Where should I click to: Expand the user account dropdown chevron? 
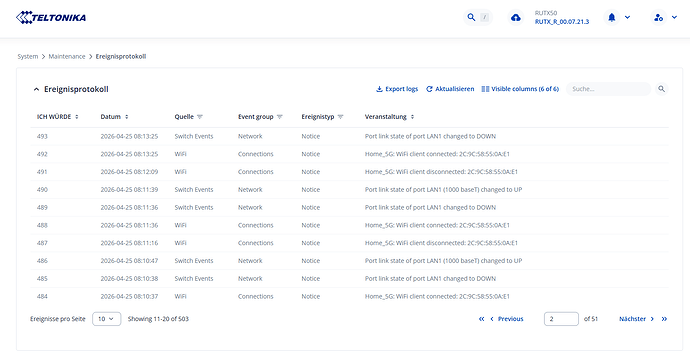tap(674, 18)
